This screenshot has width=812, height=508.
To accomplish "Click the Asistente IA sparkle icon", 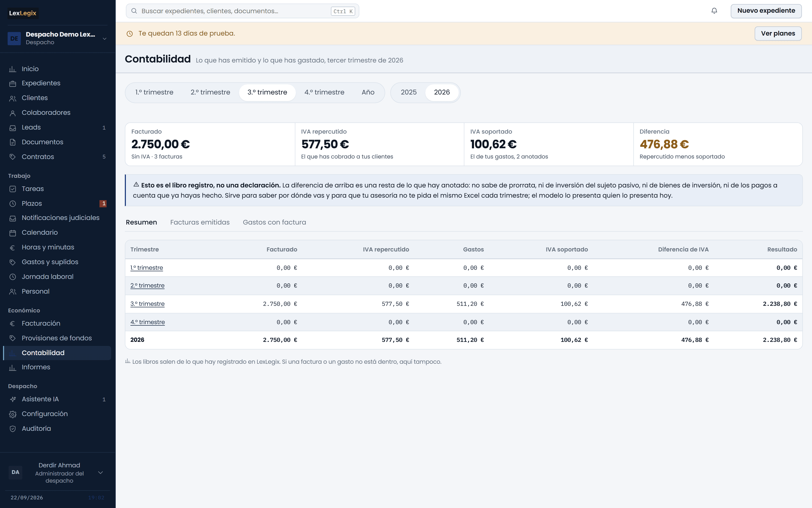I will point(12,399).
